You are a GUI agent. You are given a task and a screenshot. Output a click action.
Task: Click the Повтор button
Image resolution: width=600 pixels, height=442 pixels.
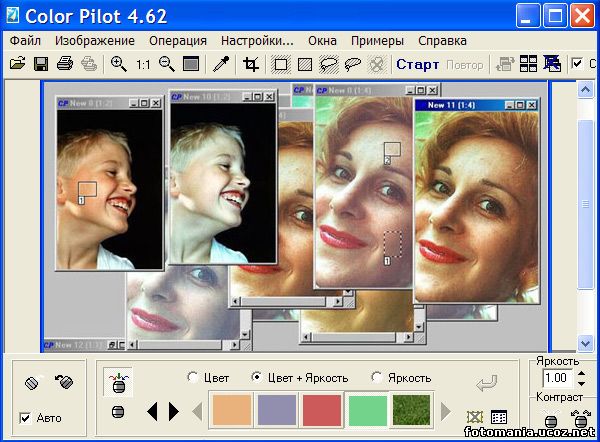[465, 65]
